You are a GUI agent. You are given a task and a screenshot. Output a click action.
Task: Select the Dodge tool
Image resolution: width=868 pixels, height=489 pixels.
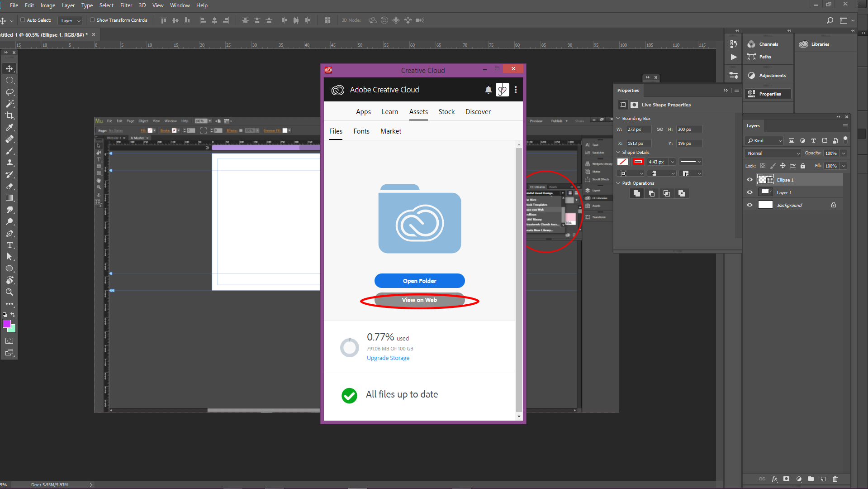[x=9, y=221]
